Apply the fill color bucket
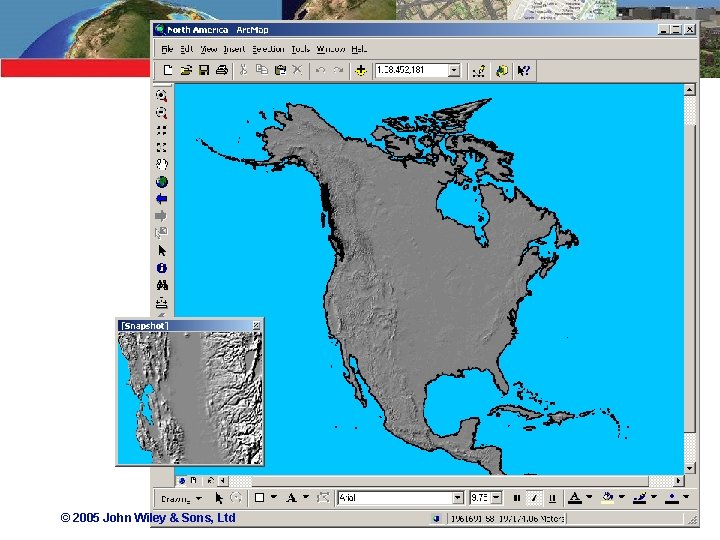The height and width of the screenshot is (540, 720). tap(608, 498)
